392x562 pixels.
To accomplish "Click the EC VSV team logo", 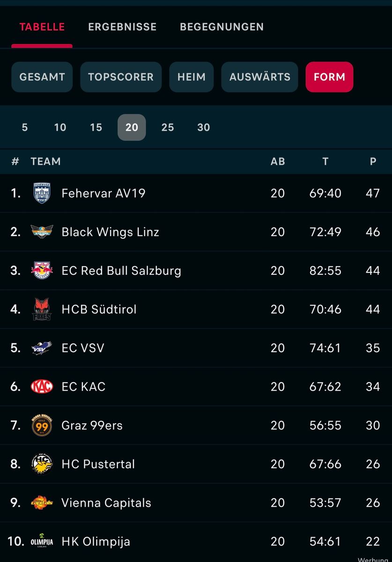I will 42,348.
